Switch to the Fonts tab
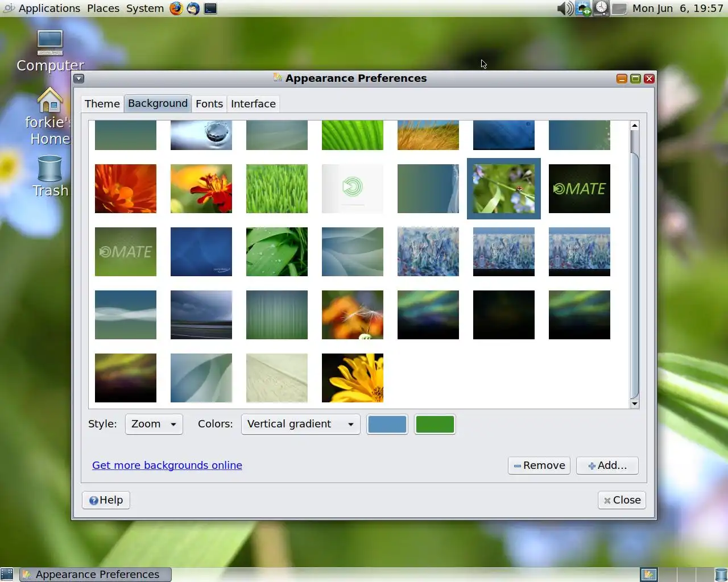Viewport: 728px width, 582px height. [x=209, y=103]
